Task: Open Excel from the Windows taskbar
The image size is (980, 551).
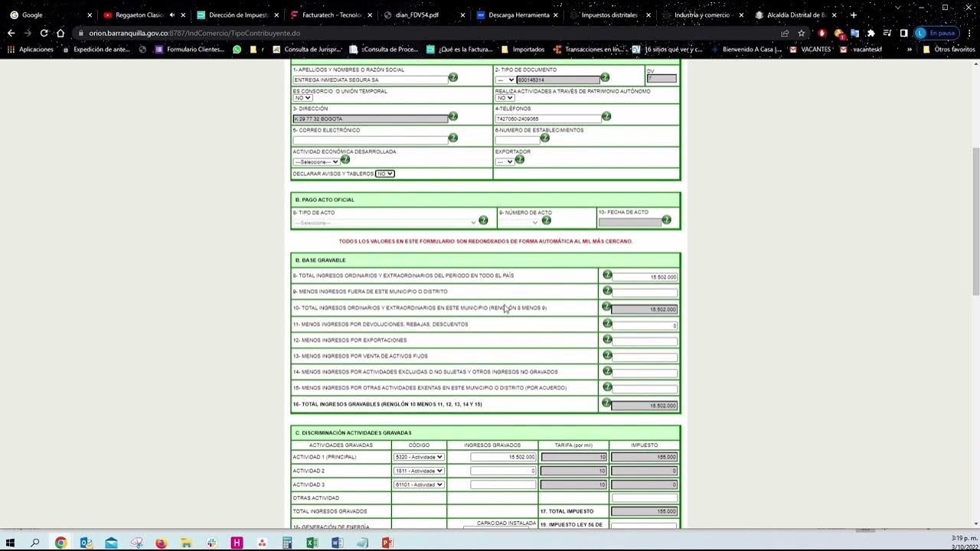Action: tap(312, 543)
